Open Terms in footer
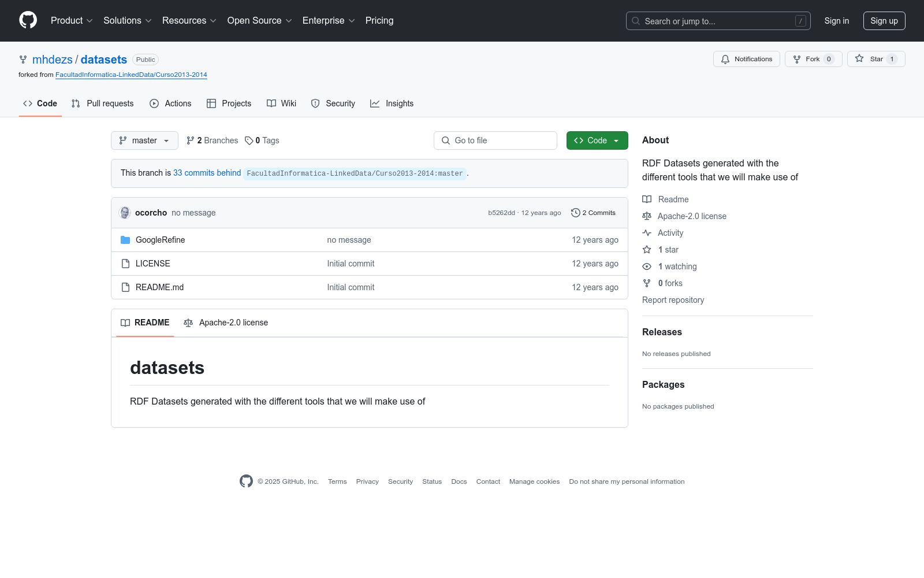The width and height of the screenshot is (924, 578). click(x=337, y=481)
